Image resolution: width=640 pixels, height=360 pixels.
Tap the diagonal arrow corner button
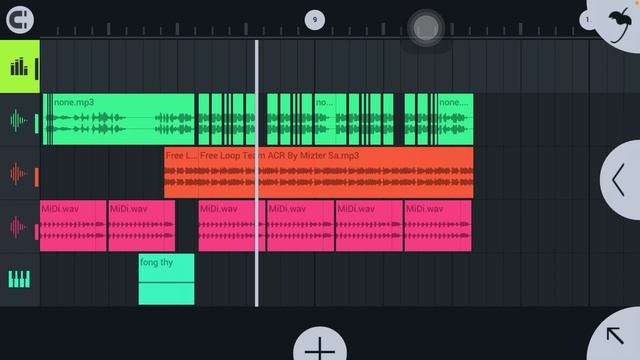click(615, 336)
